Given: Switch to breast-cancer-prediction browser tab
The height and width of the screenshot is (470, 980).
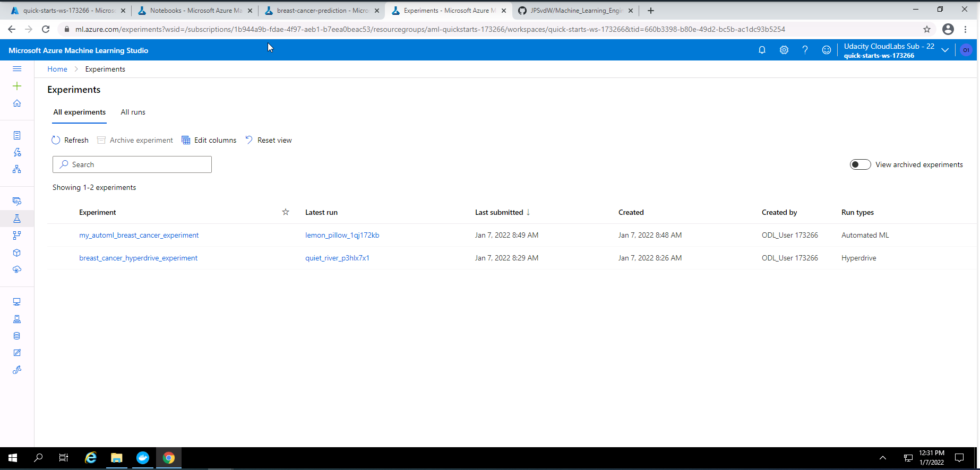Looking at the screenshot, I should tap(322, 11).
